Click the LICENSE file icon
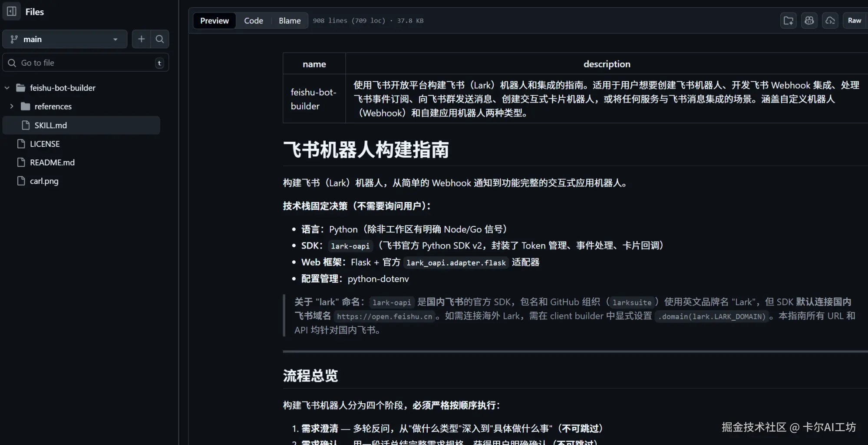This screenshot has width=868, height=445. pos(21,144)
